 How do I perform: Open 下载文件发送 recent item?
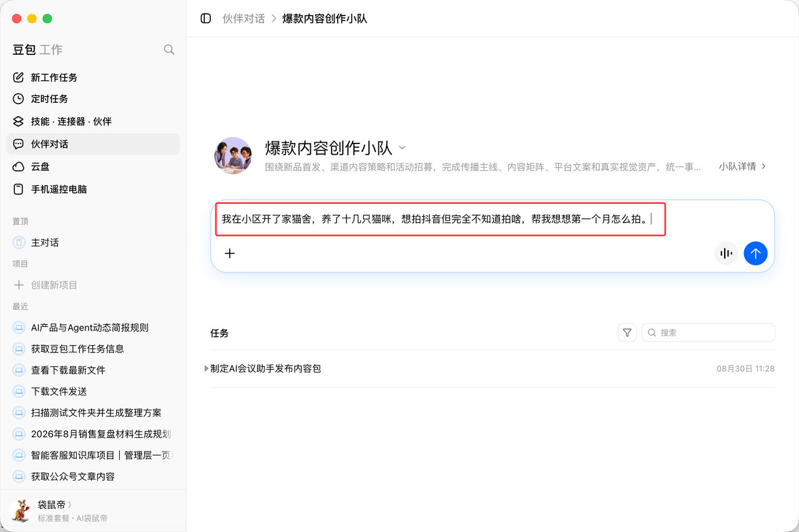coord(93,391)
